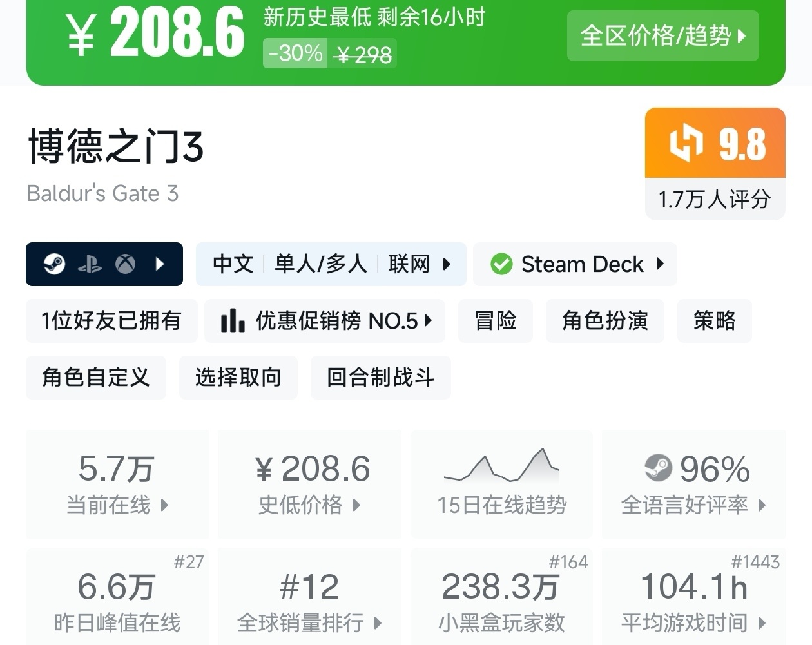The width and height of the screenshot is (812, 645).
Task: Select the 策略 genre tag
Action: (x=715, y=321)
